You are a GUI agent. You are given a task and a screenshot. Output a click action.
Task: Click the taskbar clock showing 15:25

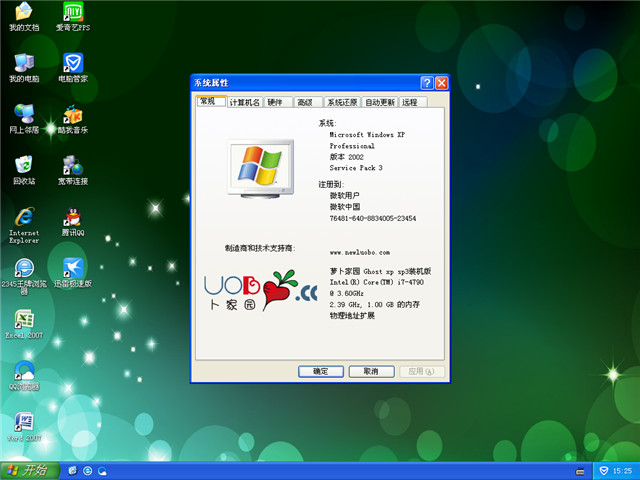coord(622,471)
